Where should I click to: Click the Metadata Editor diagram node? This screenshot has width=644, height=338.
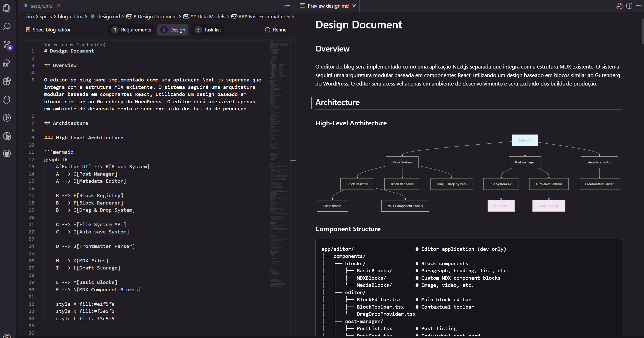pos(599,162)
